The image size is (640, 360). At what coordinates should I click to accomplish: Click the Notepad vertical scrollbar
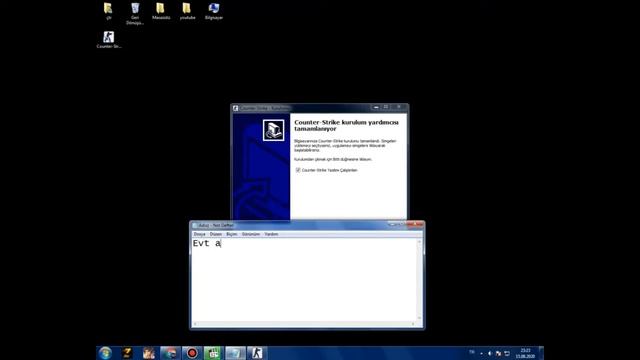click(419, 280)
